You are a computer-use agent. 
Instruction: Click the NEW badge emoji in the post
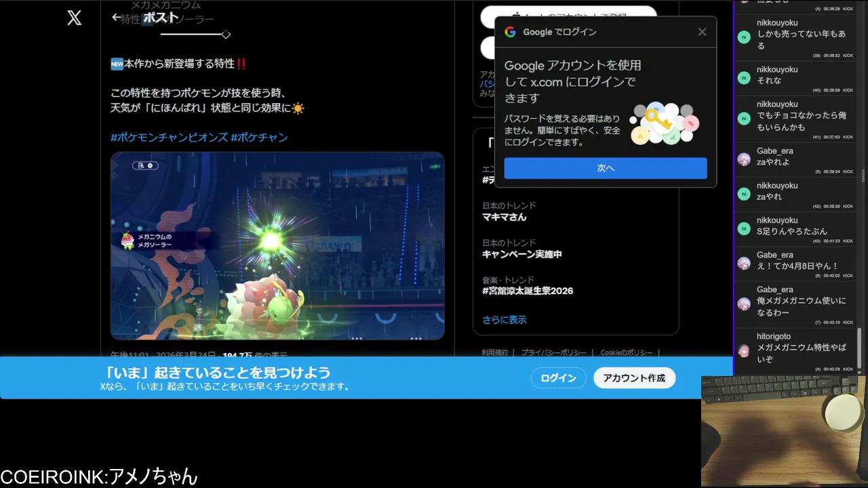117,64
